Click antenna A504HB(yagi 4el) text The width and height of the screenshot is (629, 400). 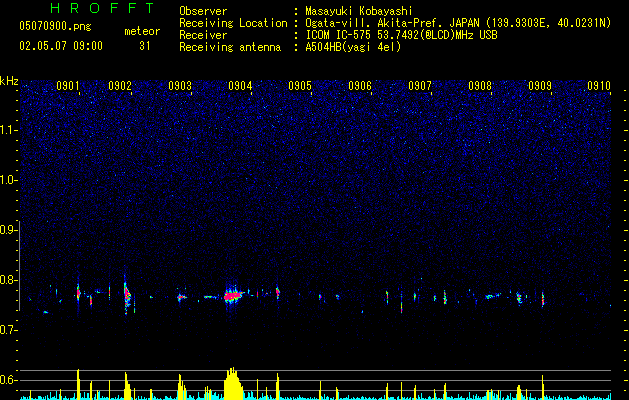pos(353,47)
